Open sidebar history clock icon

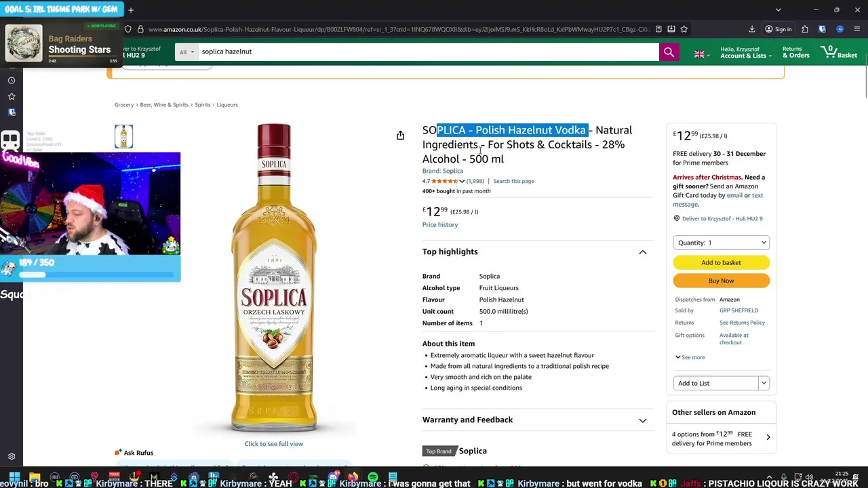click(12, 81)
